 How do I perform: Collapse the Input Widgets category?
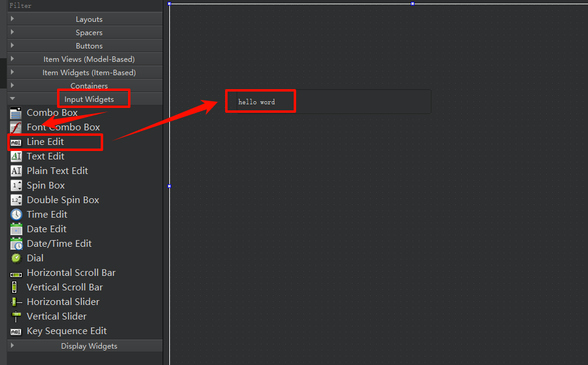coord(89,99)
